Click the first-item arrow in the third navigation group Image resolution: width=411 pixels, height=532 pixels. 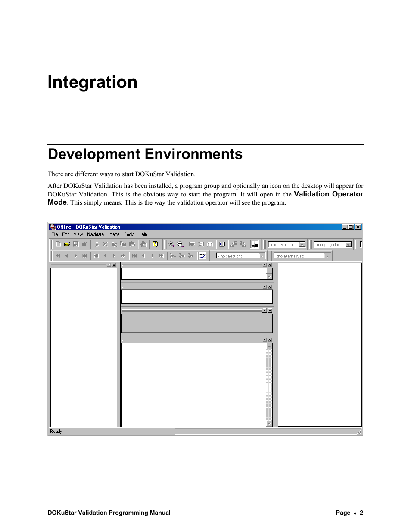(134, 256)
